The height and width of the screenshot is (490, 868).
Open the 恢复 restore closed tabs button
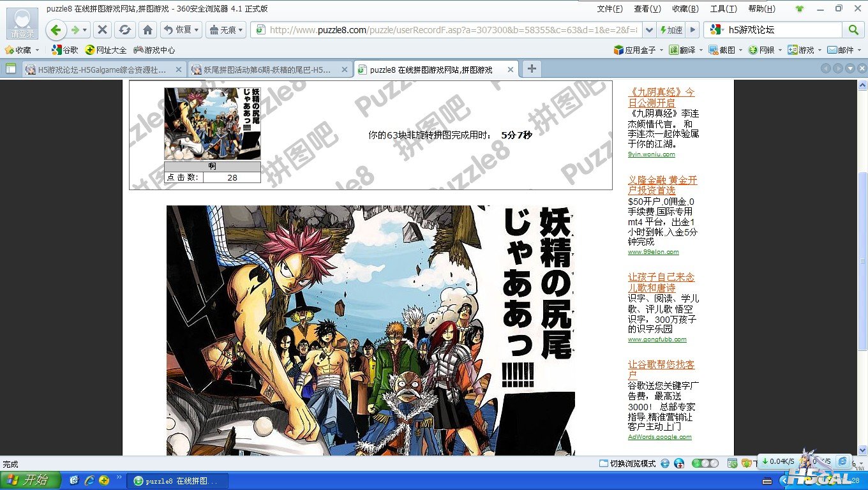[181, 30]
